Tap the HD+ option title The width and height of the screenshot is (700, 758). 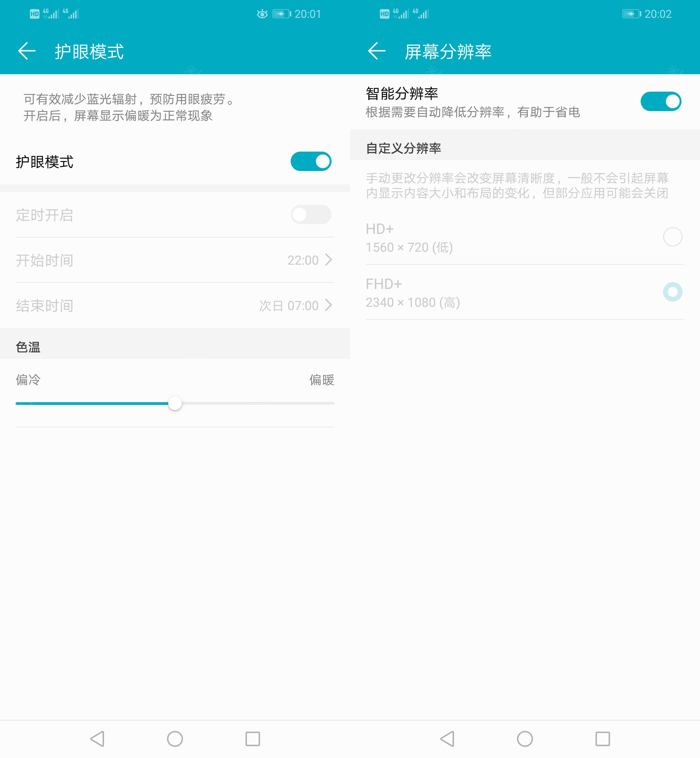tap(379, 229)
